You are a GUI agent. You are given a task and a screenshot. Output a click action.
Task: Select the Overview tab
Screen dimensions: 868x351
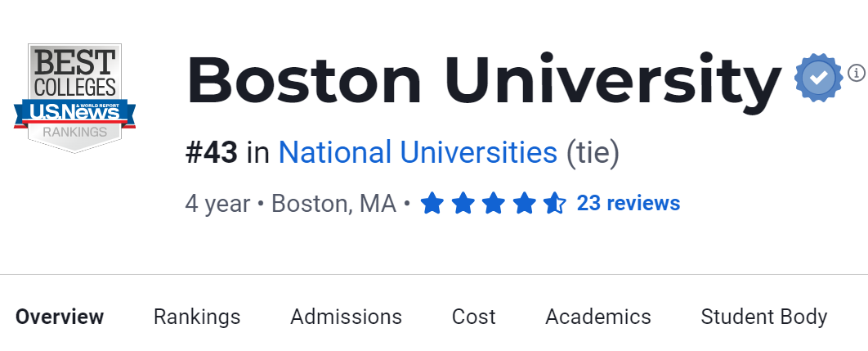tap(60, 317)
